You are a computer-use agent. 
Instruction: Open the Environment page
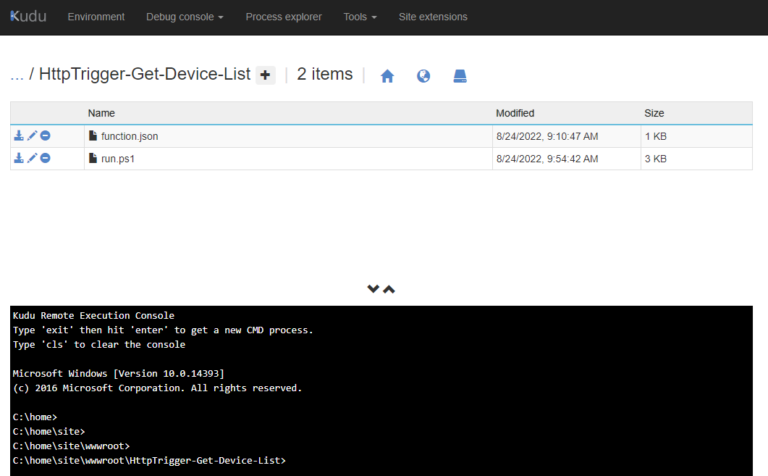tap(96, 17)
